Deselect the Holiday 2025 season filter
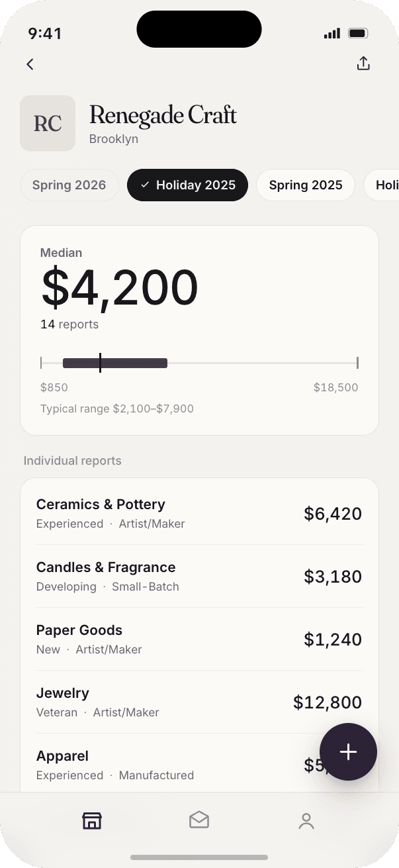The image size is (399, 868). pyautogui.click(x=187, y=185)
